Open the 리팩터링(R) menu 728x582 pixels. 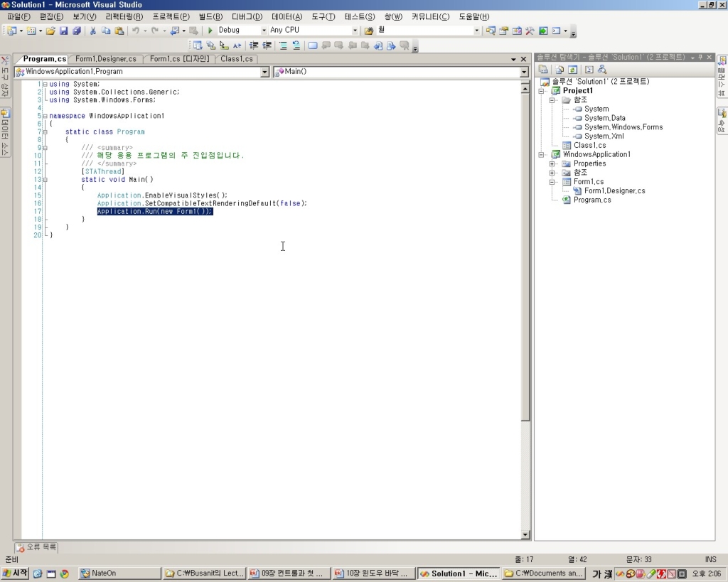pos(124,17)
